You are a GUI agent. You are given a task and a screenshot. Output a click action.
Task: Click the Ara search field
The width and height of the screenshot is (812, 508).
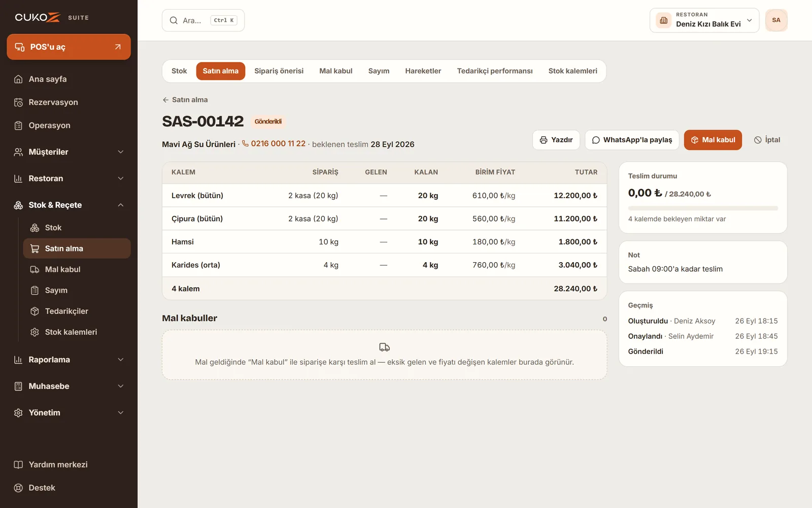click(x=203, y=20)
